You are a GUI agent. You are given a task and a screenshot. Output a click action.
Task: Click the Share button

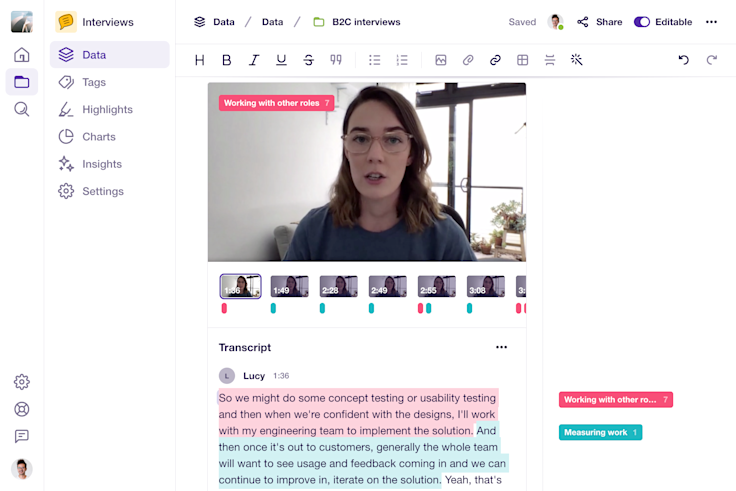(x=600, y=22)
